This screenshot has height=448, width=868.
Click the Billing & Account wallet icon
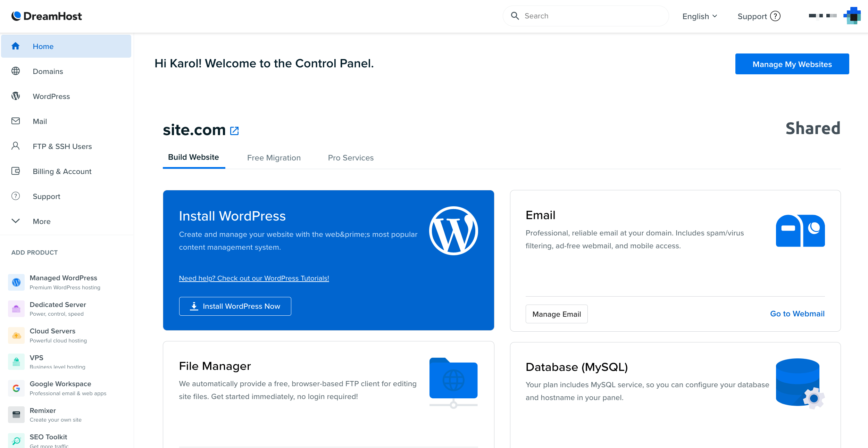coord(16,171)
